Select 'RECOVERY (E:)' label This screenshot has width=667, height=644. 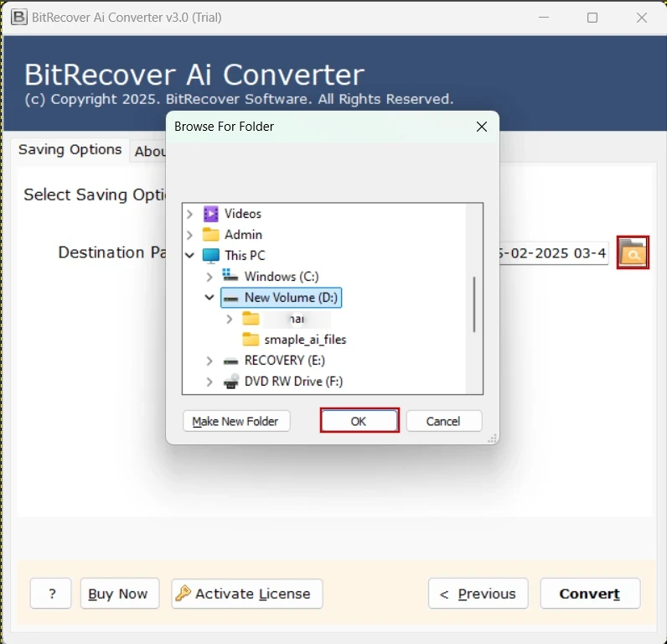click(x=285, y=361)
